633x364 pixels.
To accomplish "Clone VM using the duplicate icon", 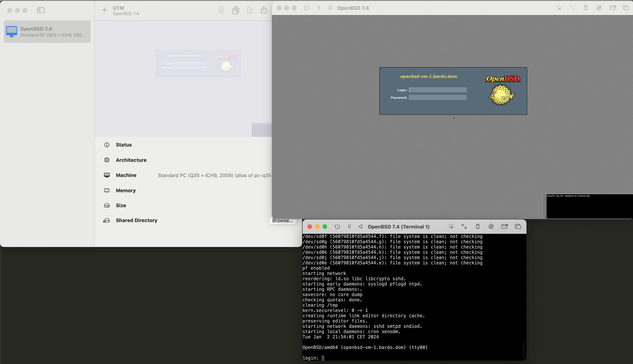I will tap(235, 10).
